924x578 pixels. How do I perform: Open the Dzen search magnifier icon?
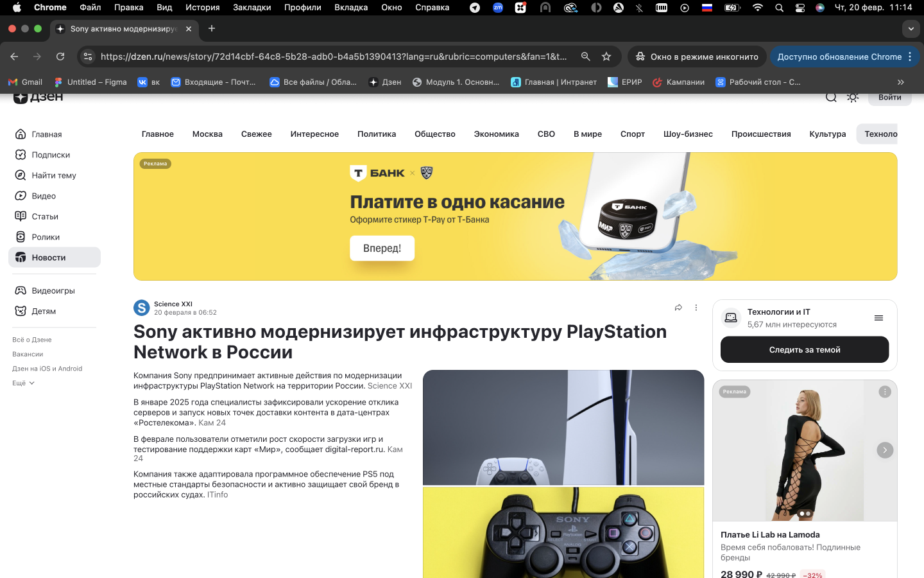pos(831,97)
